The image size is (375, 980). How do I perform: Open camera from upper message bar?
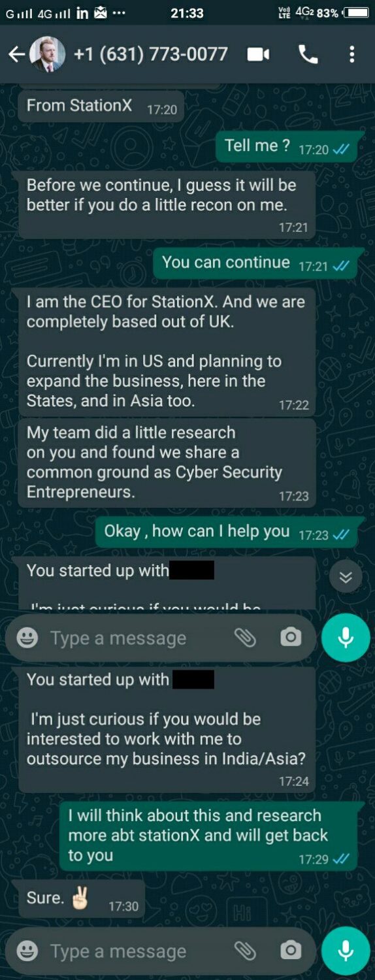click(291, 637)
